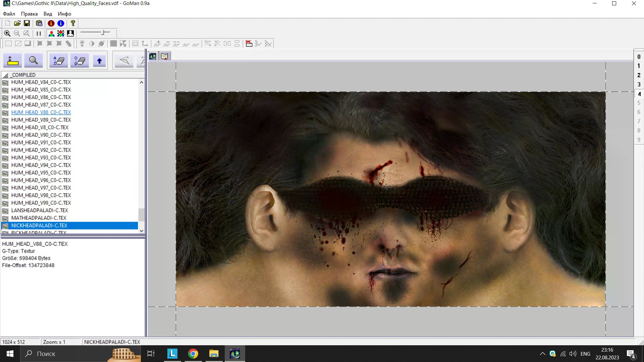Open the Файл menu
Screen dimensions: 644x362
pyautogui.click(x=9, y=14)
